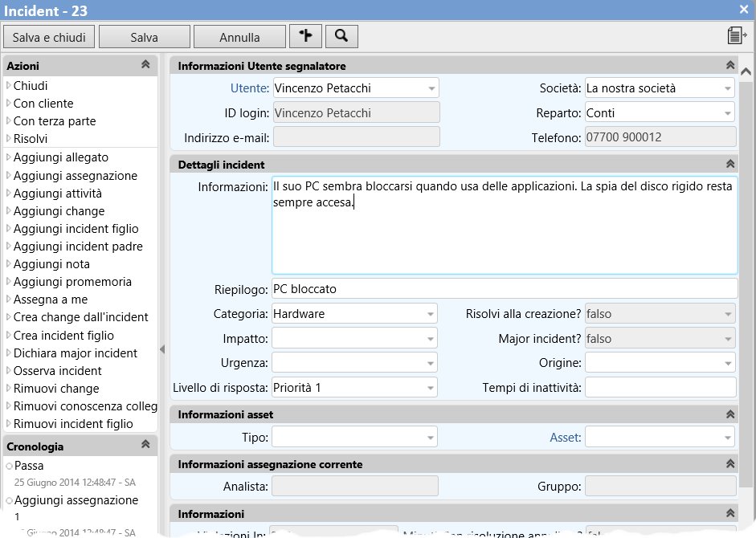This screenshot has height=538, width=756.
Task: Select Dichiara major incident action
Action: click(x=76, y=353)
